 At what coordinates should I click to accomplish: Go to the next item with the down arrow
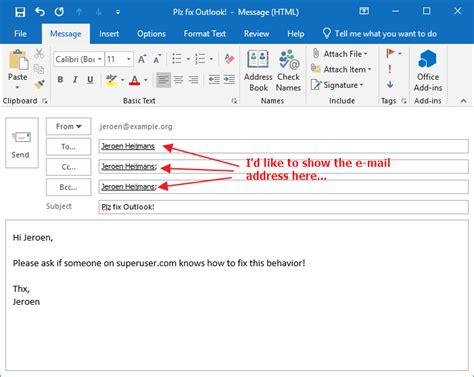pos(99,12)
